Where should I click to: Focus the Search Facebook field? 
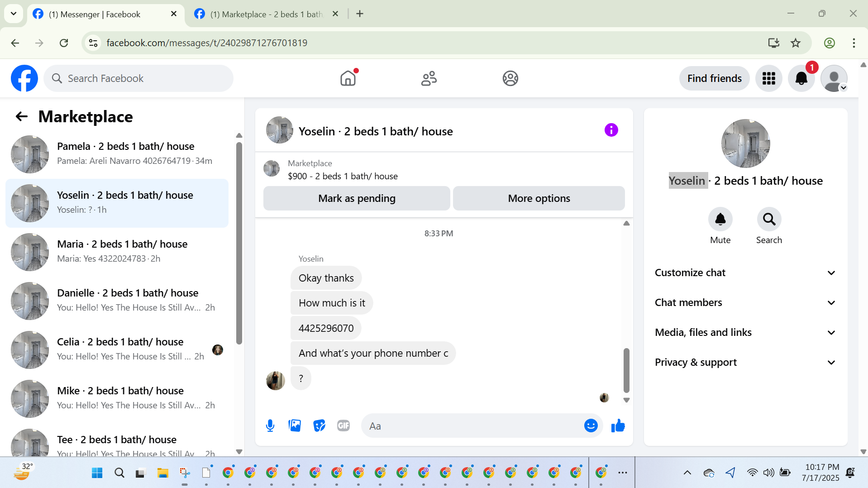point(138,78)
